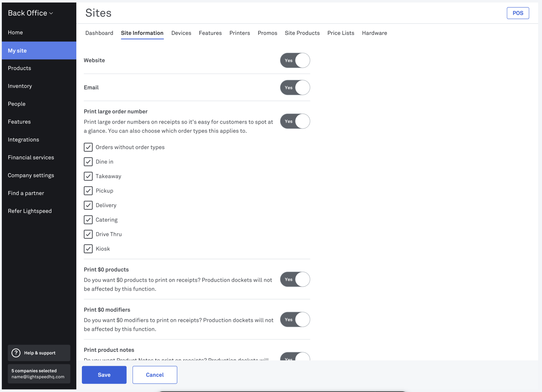Uncheck the Drive Thru checkbox
Screen dimensions: 542x392
coord(88,234)
